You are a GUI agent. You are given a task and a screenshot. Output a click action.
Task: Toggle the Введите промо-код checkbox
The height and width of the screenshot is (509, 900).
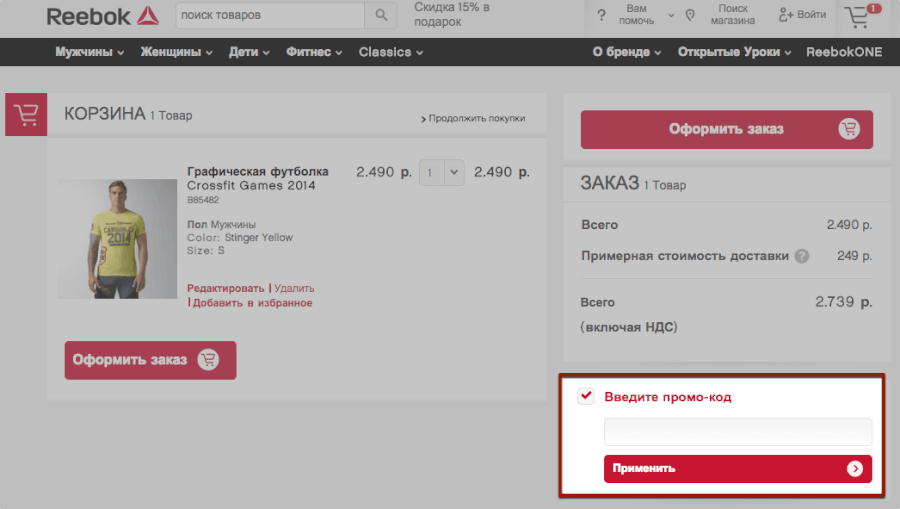point(586,397)
